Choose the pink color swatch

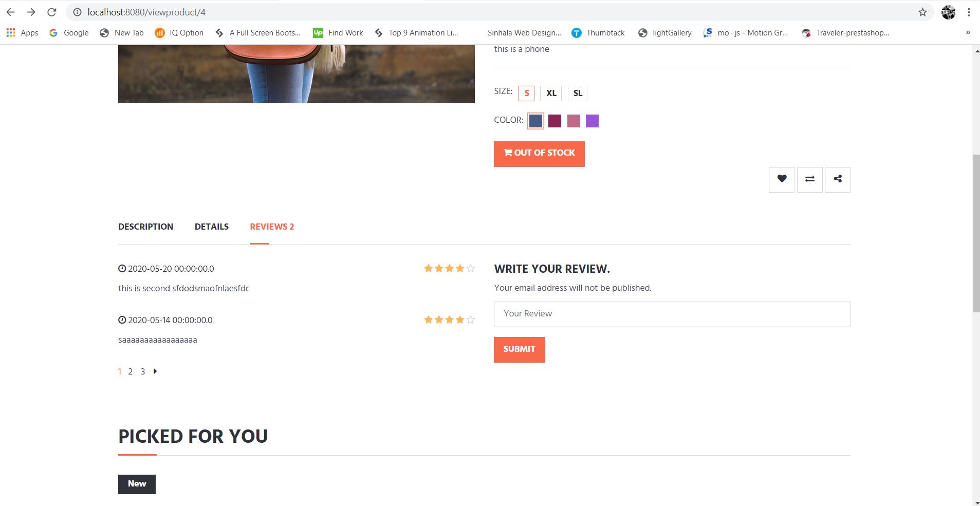click(x=574, y=121)
